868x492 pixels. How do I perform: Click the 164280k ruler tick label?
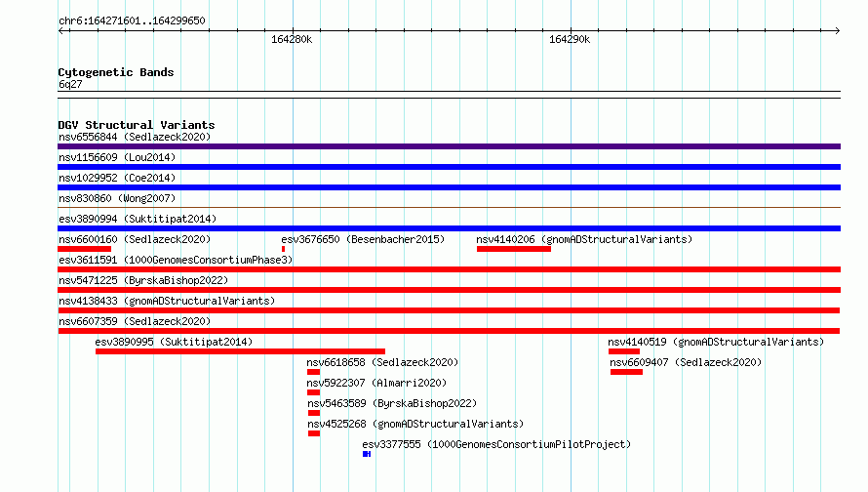point(292,39)
